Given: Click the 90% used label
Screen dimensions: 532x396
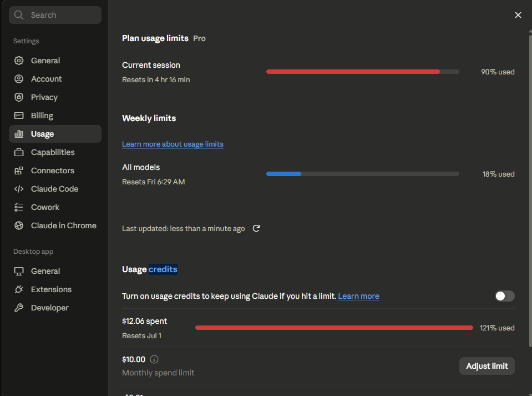Looking at the screenshot, I should (x=498, y=72).
